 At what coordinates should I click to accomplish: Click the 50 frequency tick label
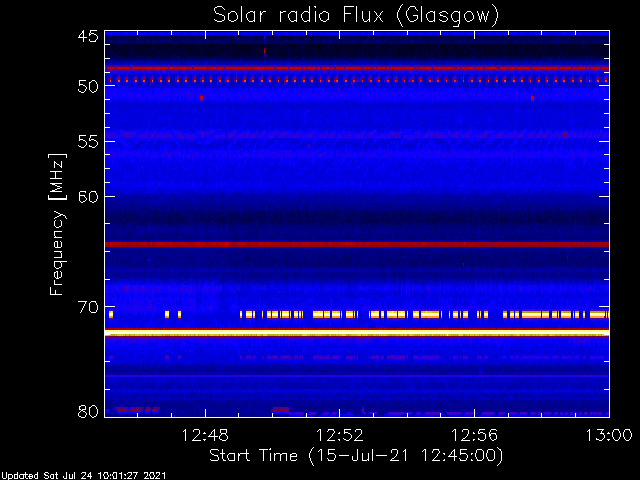(x=88, y=87)
